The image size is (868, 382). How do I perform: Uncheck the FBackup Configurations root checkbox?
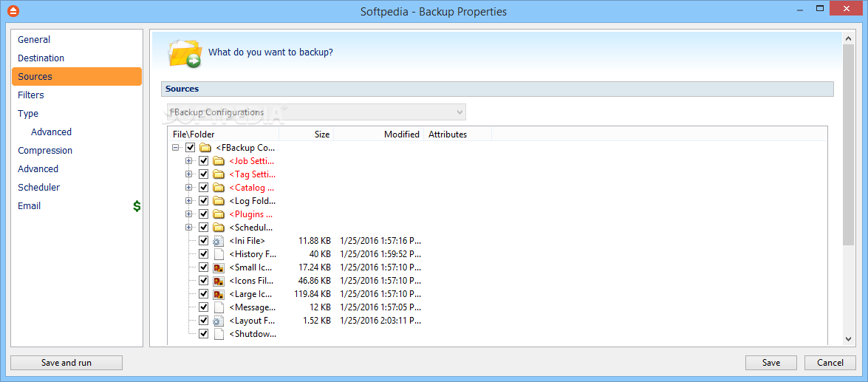191,148
